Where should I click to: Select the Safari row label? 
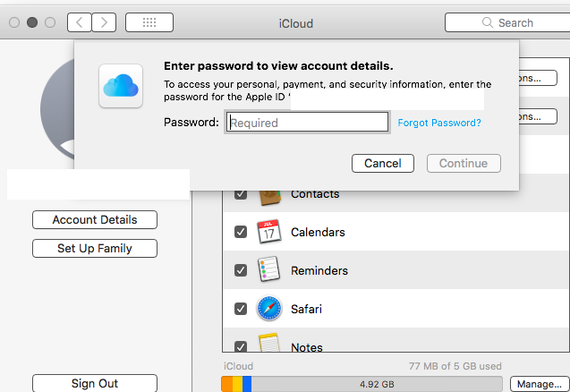(x=306, y=309)
